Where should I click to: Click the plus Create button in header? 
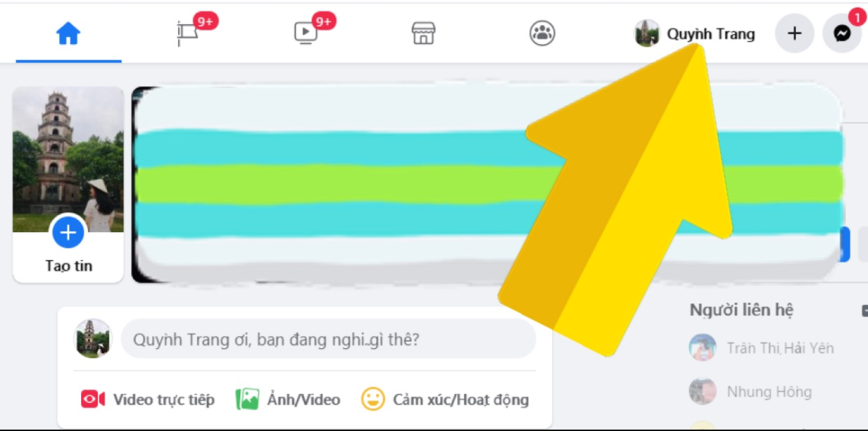794,34
